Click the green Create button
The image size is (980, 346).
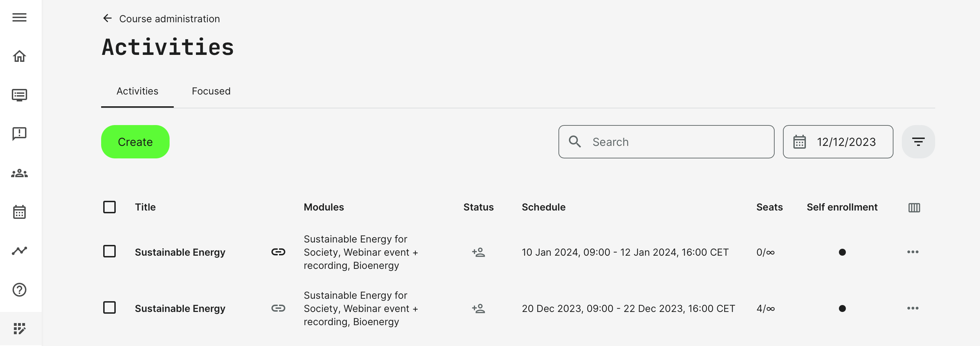(x=135, y=142)
